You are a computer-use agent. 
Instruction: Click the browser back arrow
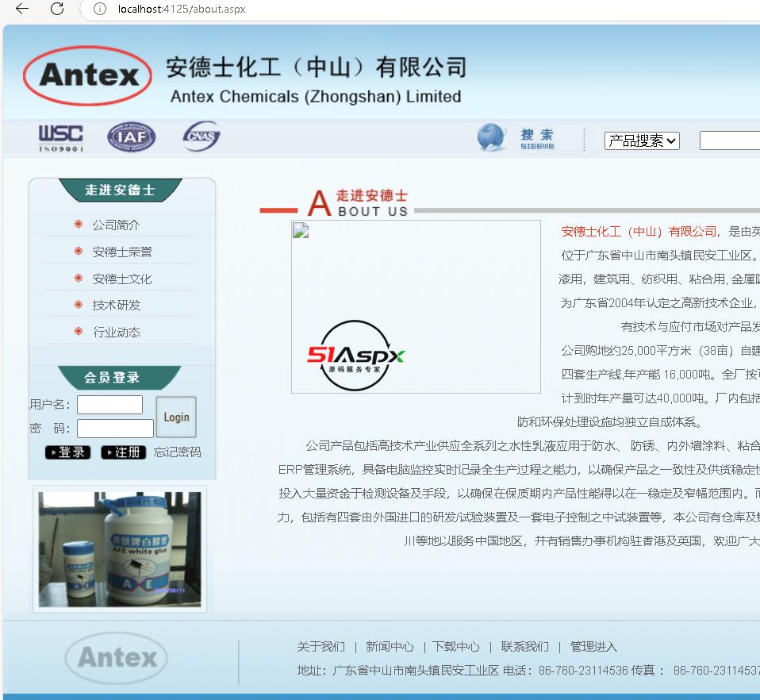(x=22, y=9)
